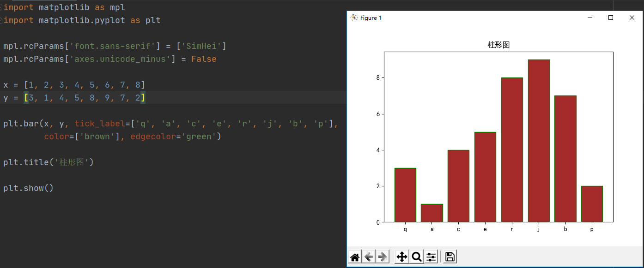
Task: Save the figure with disk icon
Action: [450, 257]
